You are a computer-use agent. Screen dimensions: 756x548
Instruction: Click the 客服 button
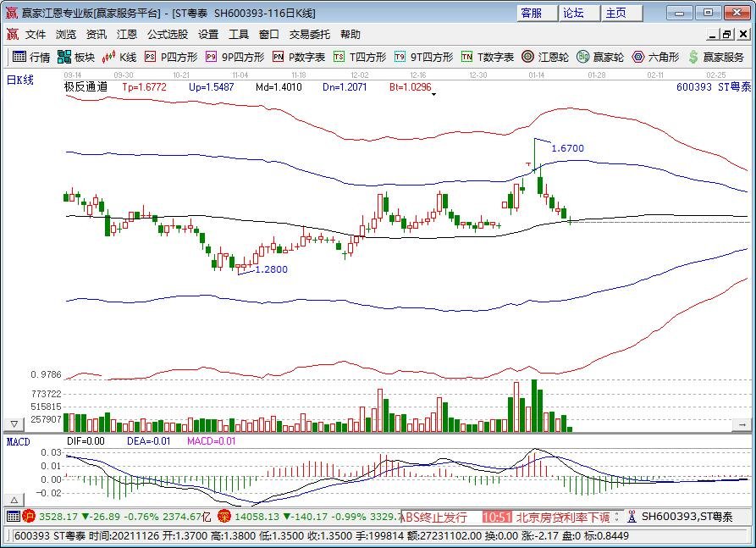[537, 13]
